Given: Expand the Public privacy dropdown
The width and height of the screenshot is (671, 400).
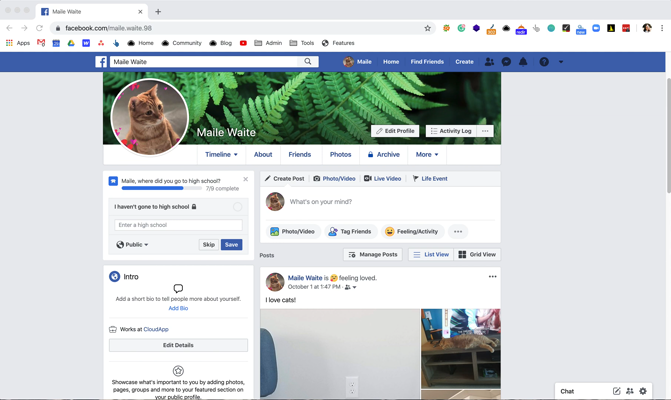Looking at the screenshot, I should coord(132,245).
